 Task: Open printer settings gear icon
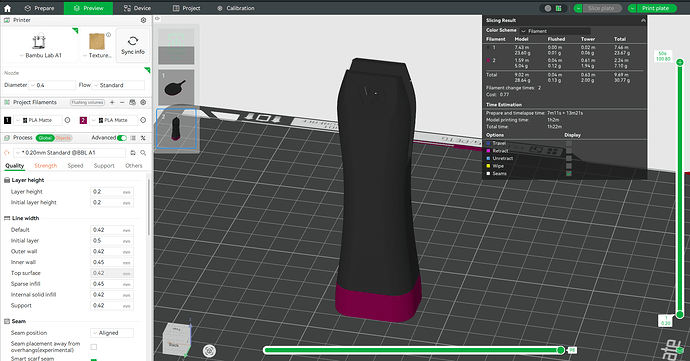click(x=143, y=20)
